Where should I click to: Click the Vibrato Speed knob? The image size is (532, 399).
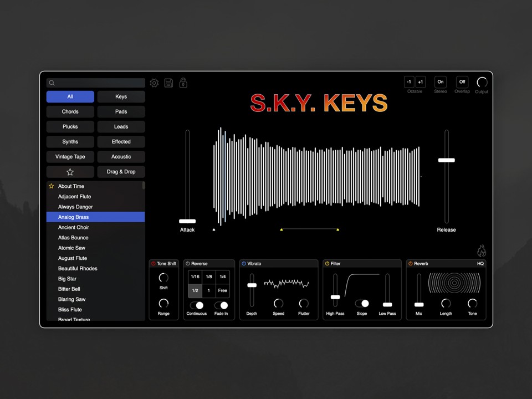tap(279, 303)
